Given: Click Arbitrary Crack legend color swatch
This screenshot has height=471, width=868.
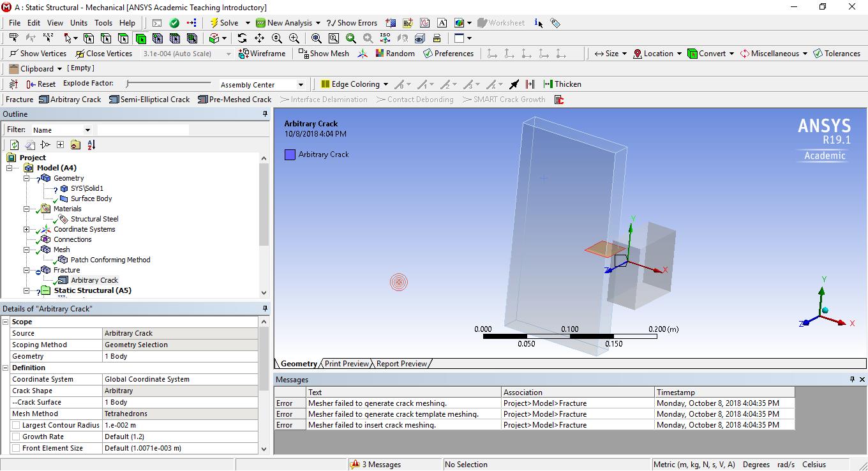Looking at the screenshot, I should point(290,154).
